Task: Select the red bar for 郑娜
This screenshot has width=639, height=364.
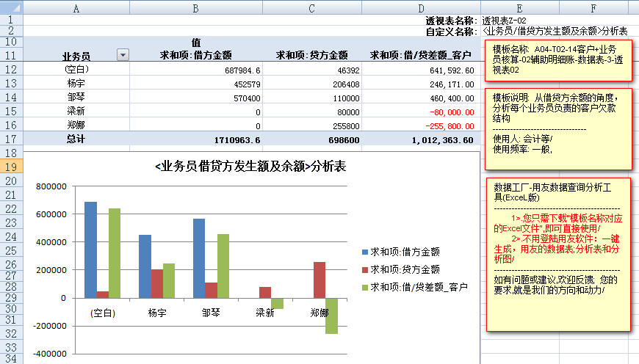Action: tap(319, 280)
